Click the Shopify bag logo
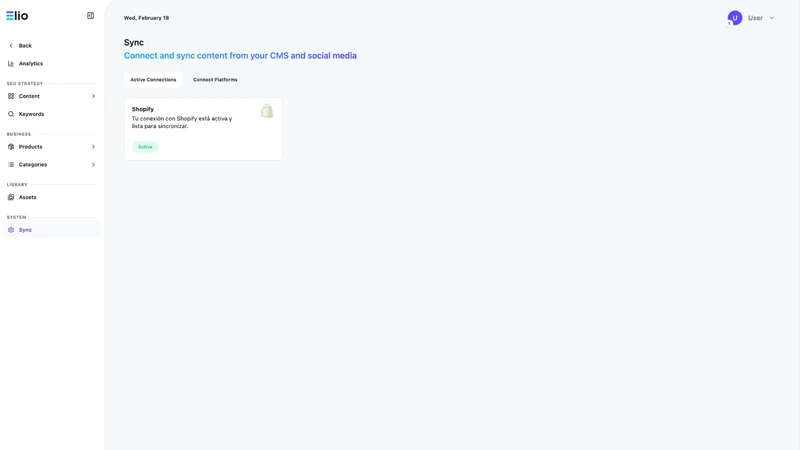Image resolution: width=800 pixels, height=450 pixels. coord(267,111)
